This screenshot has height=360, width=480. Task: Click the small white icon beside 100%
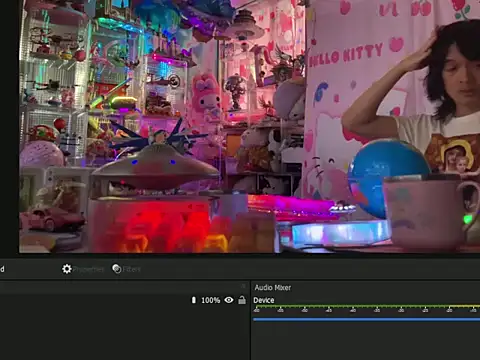click(x=194, y=300)
